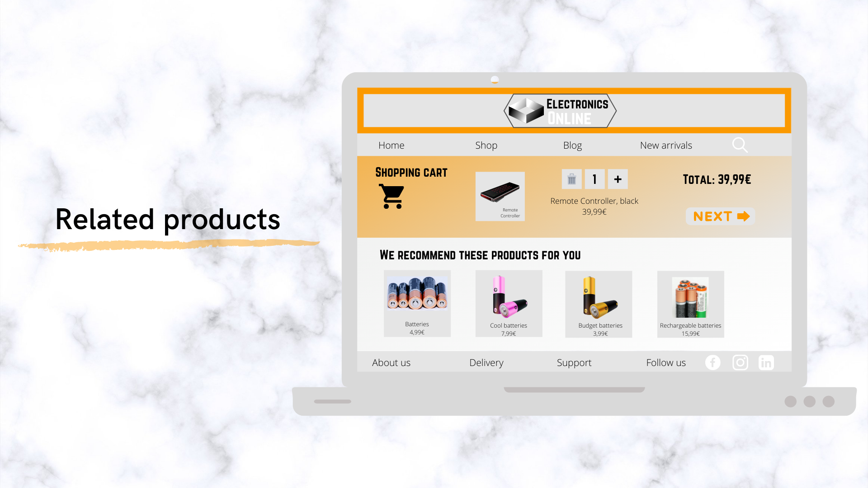This screenshot has width=868, height=488.
Task: Open the About us footer link
Action: (391, 363)
